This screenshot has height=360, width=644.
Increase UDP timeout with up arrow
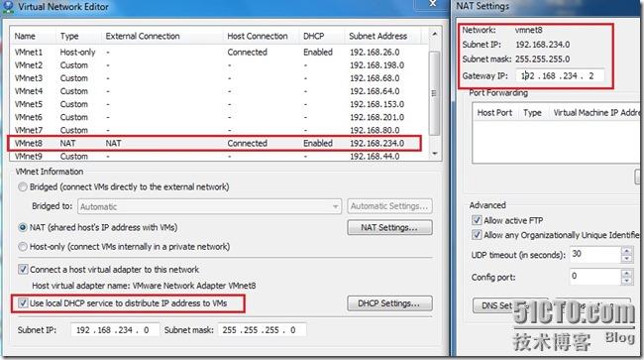pyautogui.click(x=626, y=250)
